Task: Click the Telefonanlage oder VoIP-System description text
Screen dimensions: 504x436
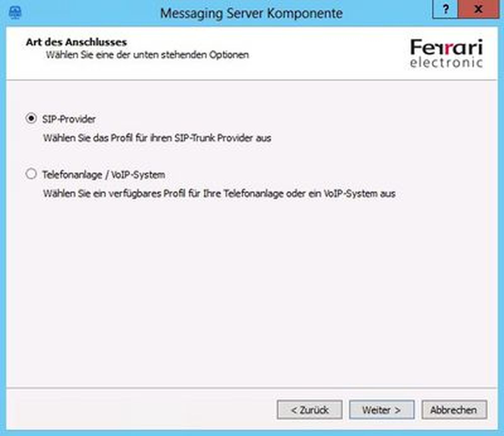Action: pos(219,194)
